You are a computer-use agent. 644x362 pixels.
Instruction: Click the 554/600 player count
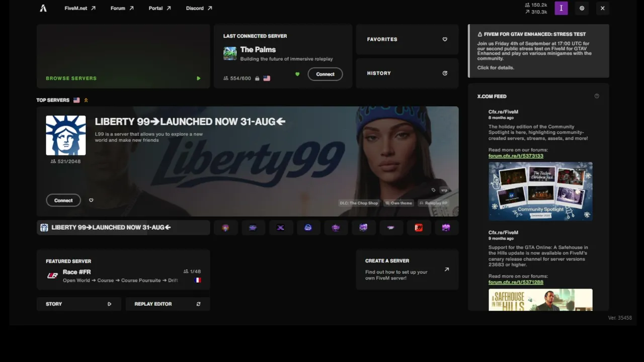237,78
